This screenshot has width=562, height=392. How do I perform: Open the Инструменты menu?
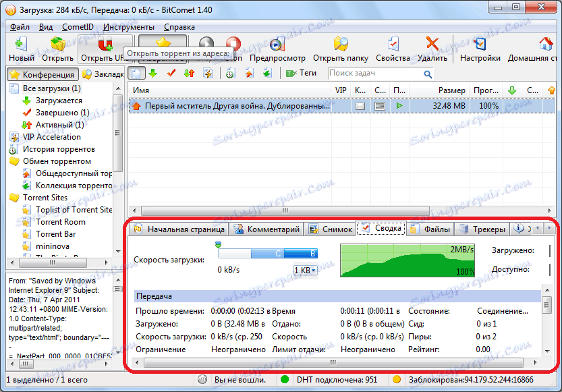pyautogui.click(x=129, y=27)
